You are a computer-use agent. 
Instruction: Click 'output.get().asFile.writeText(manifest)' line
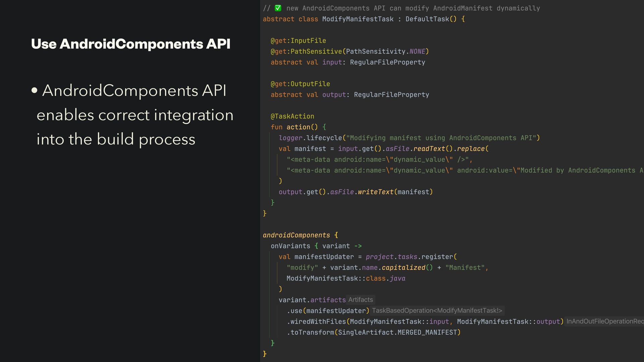[356, 192]
